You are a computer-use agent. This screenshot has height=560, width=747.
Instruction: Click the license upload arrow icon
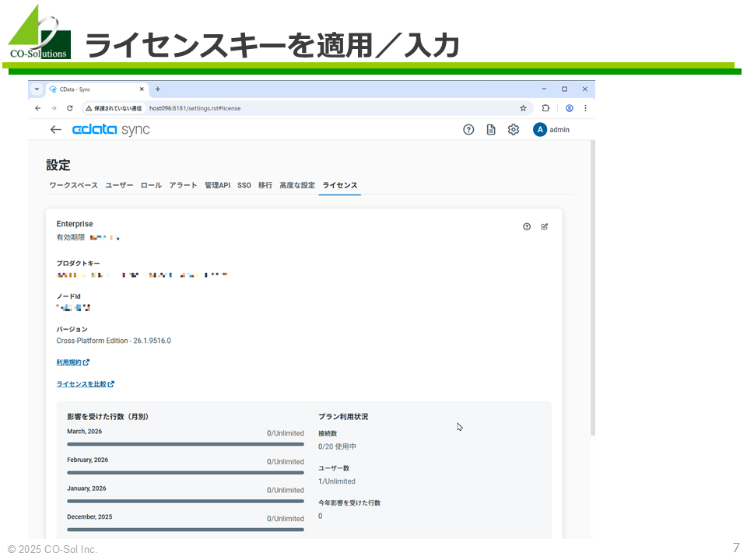(527, 226)
